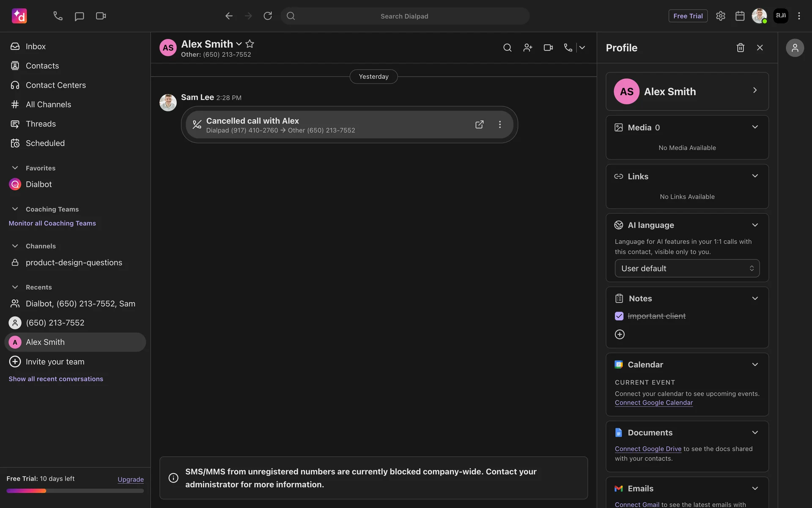Click the Connect Google Calendar link
The width and height of the screenshot is (812, 508).
coord(653,403)
